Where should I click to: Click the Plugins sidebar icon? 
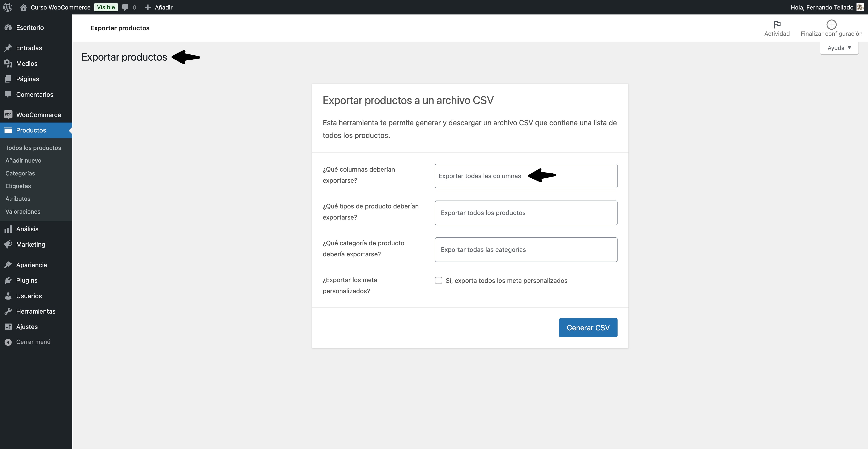click(x=8, y=281)
